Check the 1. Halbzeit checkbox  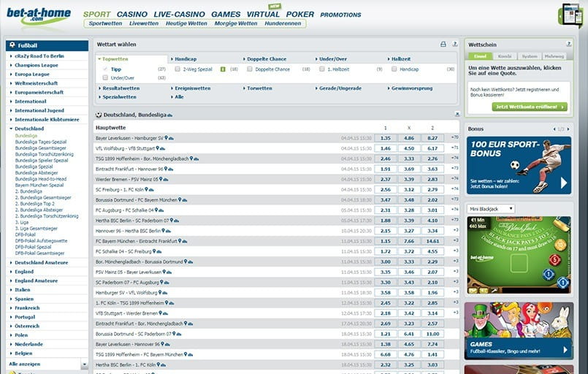(x=321, y=69)
